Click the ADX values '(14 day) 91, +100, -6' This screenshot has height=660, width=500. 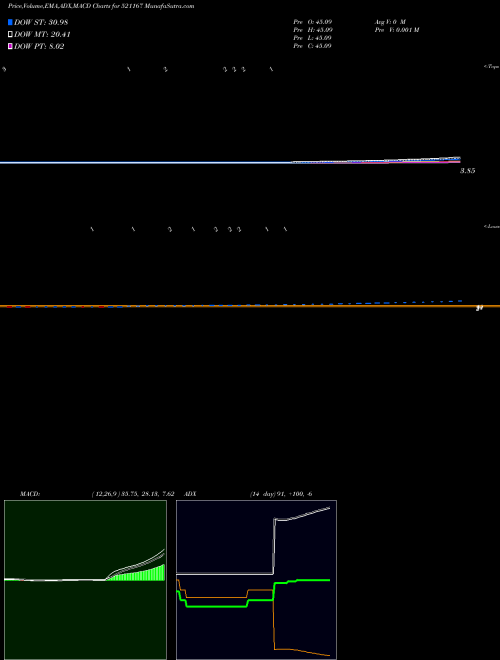[x=281, y=494]
